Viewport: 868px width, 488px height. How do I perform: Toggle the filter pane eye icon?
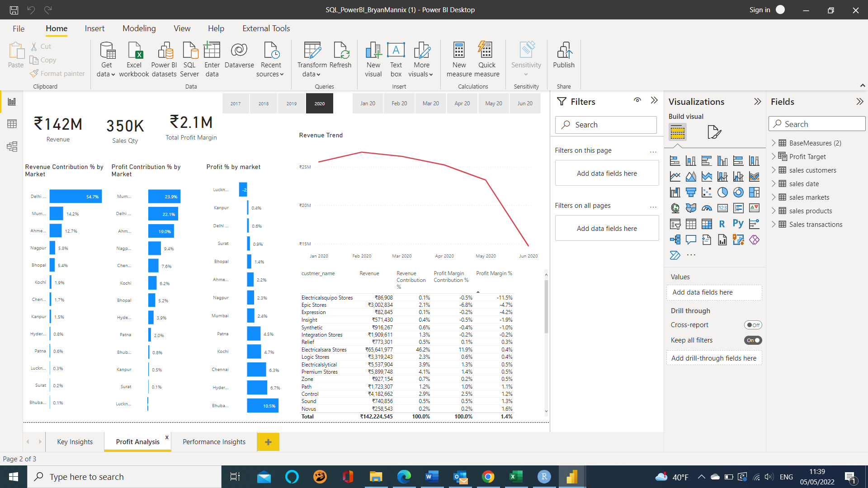click(x=637, y=100)
